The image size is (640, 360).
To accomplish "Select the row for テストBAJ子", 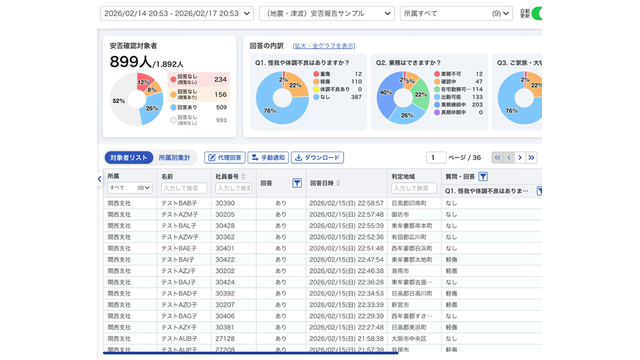I will [x=322, y=282].
